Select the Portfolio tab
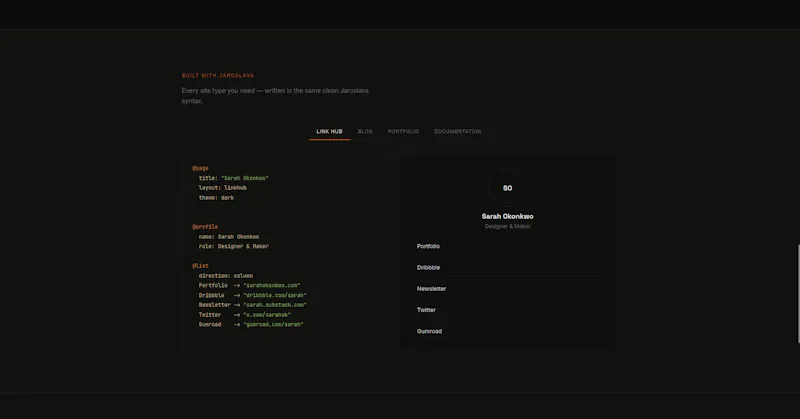This screenshot has width=800, height=419. (403, 131)
